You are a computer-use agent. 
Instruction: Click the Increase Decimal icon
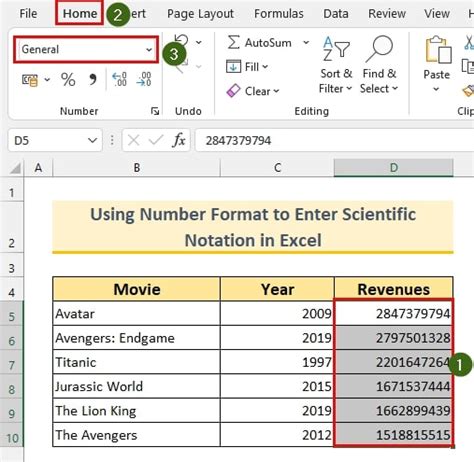tap(119, 80)
